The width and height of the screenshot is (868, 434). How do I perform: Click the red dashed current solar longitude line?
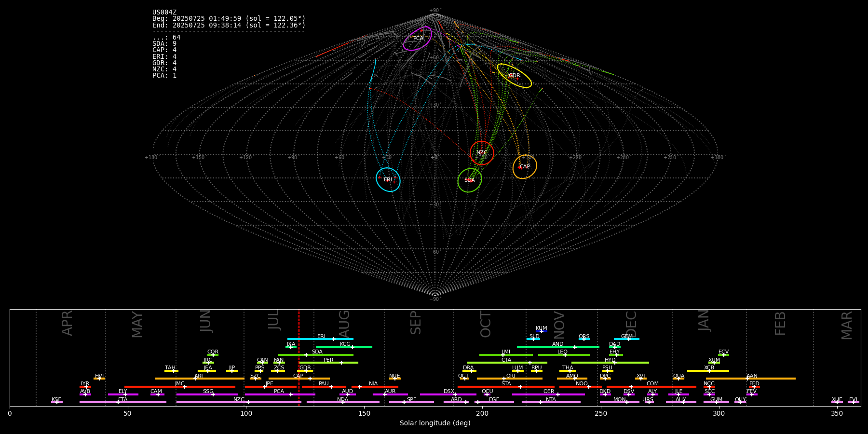pos(298,357)
